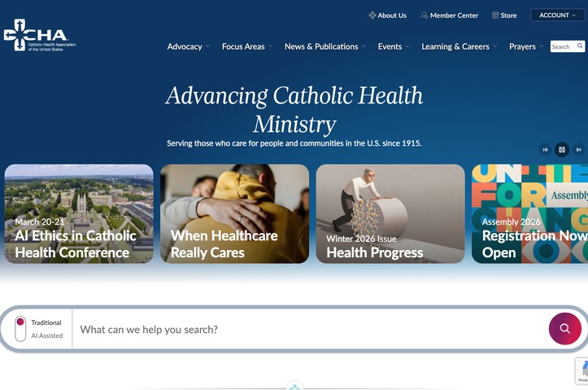Open Winter 2026 Health Progress card

390,213
